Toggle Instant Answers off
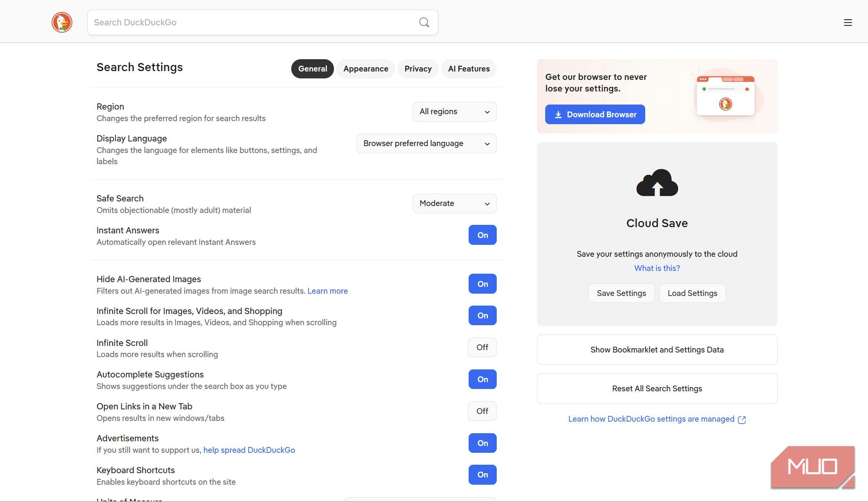The image size is (868, 502). [482, 235]
